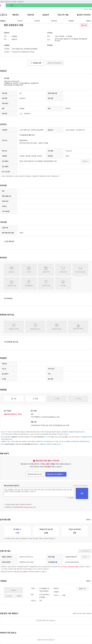Viewport: 92px width, 644px height.
Task: Click the 채용시까지 status badge
Action: (x=84, y=25)
